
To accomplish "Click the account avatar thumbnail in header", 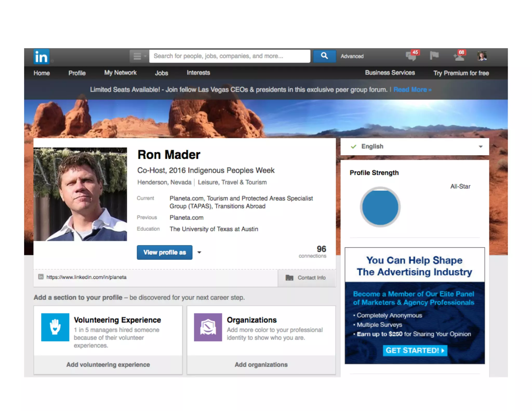I will point(482,56).
